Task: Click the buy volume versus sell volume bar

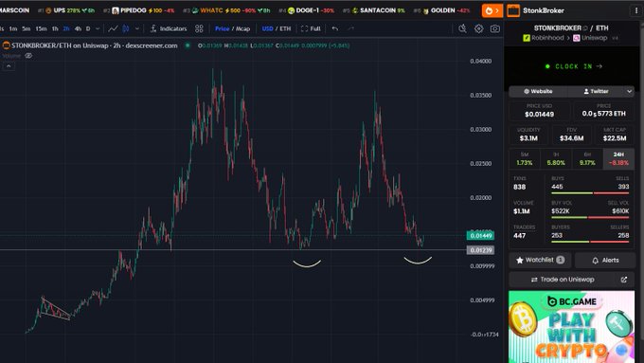Action: (590, 217)
